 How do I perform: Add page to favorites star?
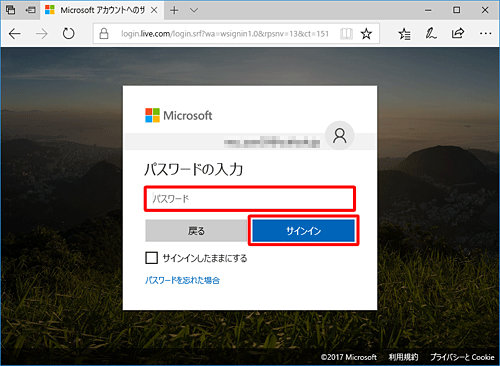click(366, 34)
